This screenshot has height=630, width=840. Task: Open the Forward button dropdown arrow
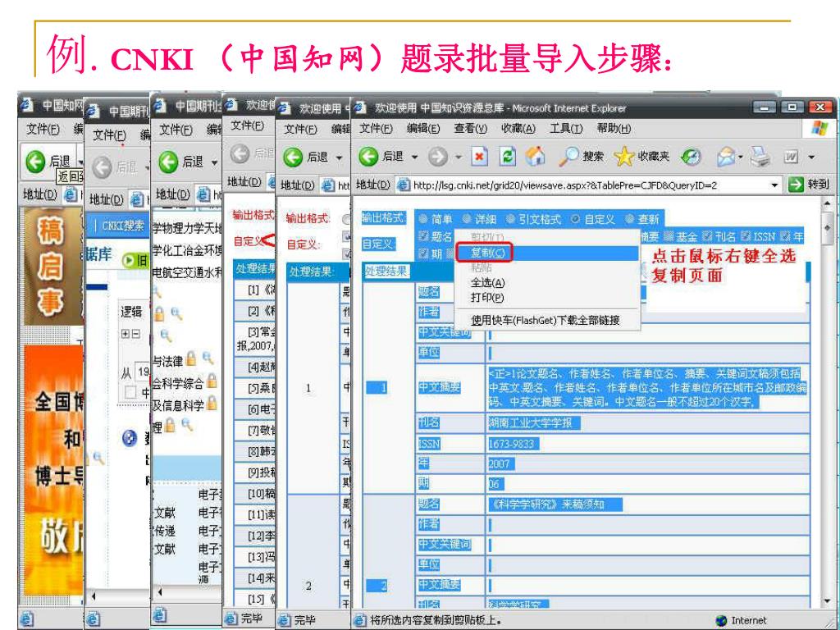(458, 157)
